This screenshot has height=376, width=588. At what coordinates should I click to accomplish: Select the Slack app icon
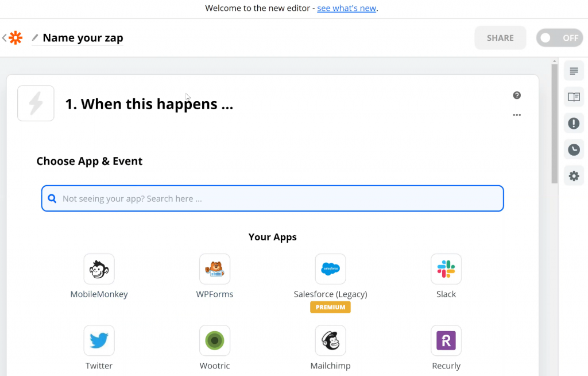pyautogui.click(x=446, y=269)
